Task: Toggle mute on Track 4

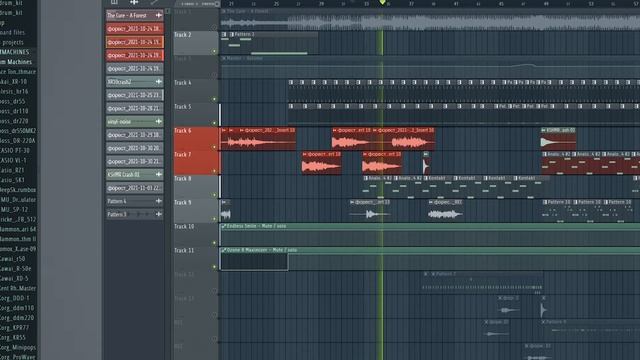Action: [214, 99]
